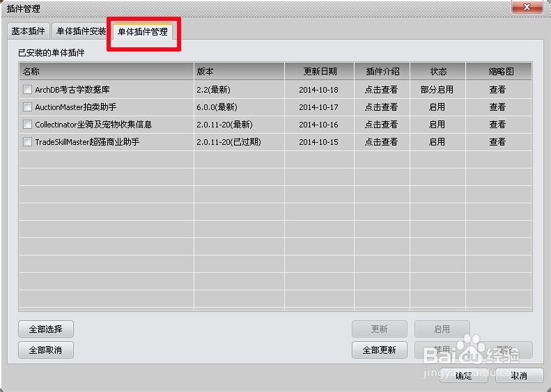Image resolution: width=551 pixels, height=392 pixels.
Task: Click the 全部取消 button
Action: (x=46, y=350)
